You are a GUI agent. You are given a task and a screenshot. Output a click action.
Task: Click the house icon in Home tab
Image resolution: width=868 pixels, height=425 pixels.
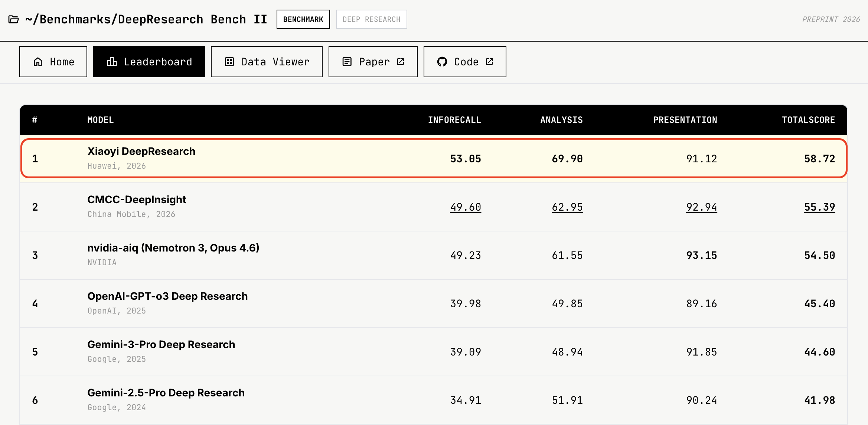[38, 62]
